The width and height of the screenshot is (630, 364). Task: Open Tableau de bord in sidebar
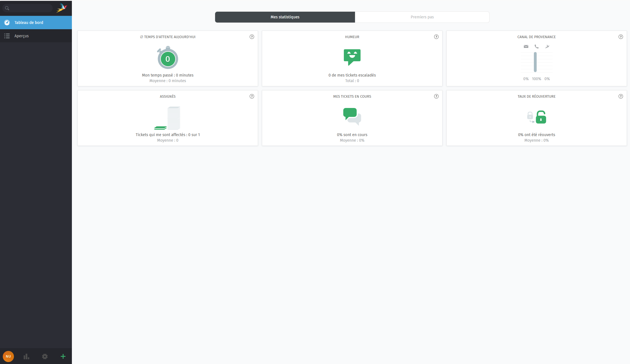[x=29, y=23]
